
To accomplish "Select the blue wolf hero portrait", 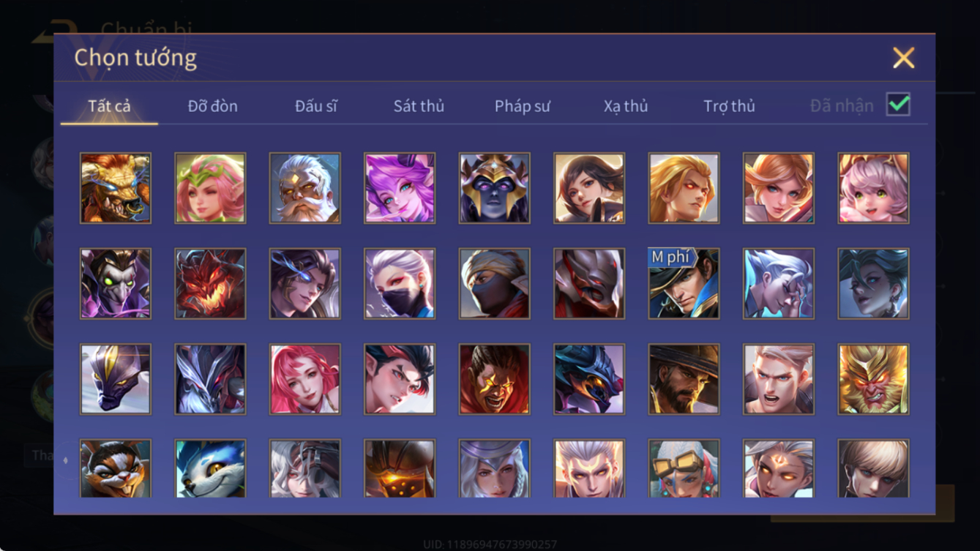I will pos(210,469).
